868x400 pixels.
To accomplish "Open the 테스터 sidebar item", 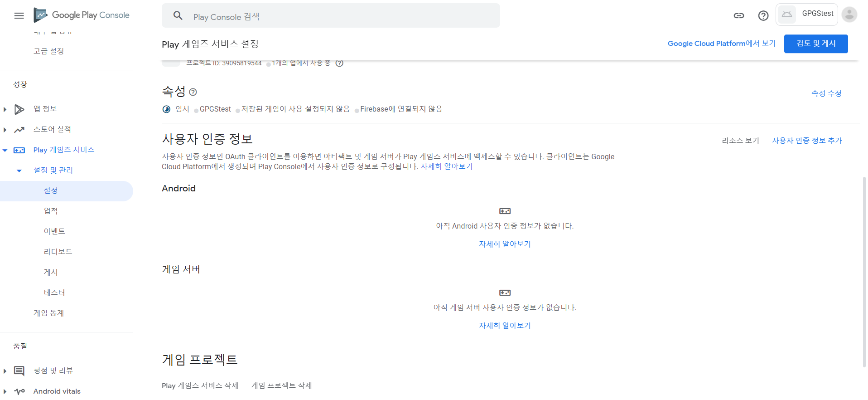I will coord(54,293).
